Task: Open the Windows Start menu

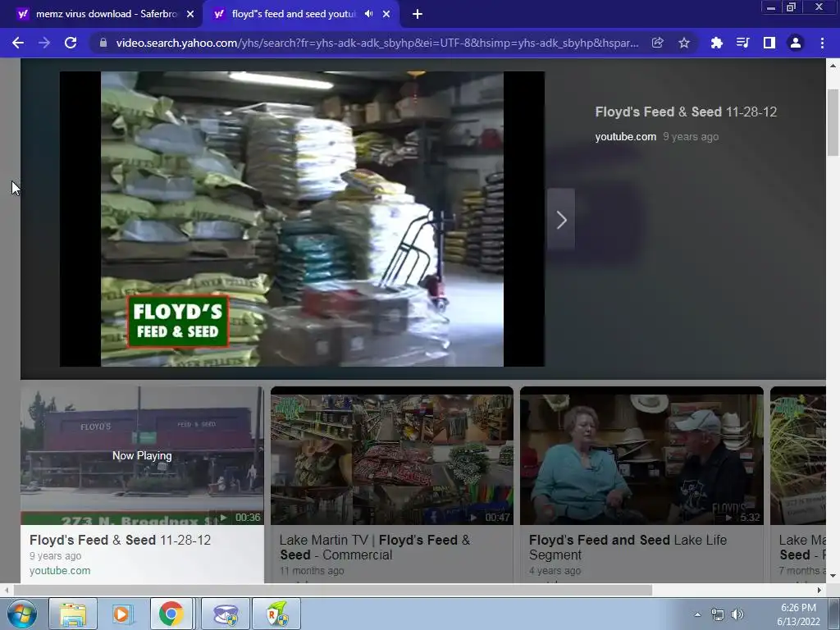Action: [21, 614]
